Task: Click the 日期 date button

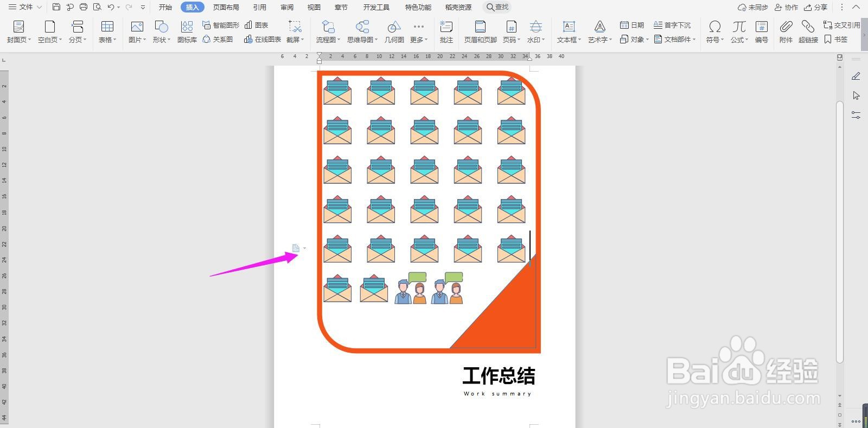Action: pyautogui.click(x=632, y=25)
